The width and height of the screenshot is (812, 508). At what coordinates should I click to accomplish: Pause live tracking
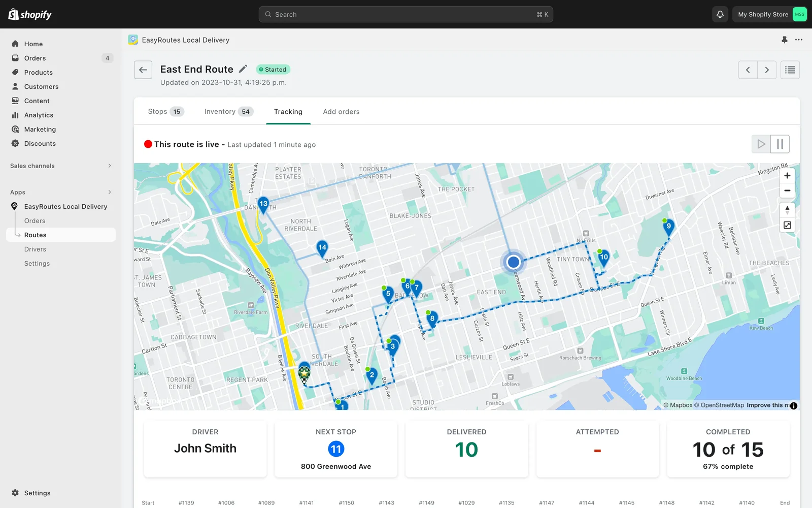point(780,144)
